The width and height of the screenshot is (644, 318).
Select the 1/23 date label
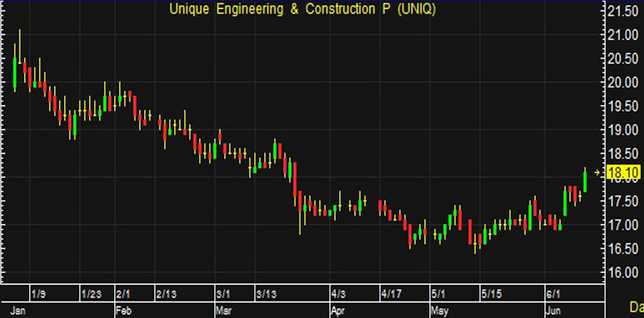pos(92,294)
